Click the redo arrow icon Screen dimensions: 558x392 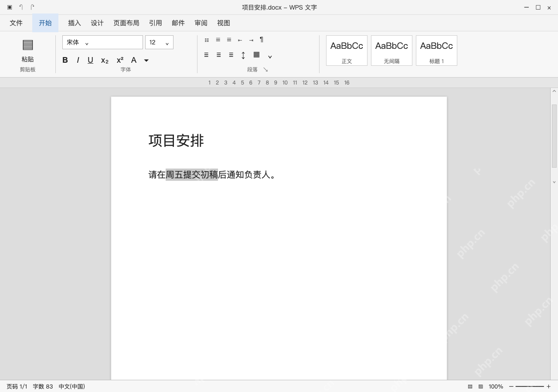pyautogui.click(x=32, y=7)
